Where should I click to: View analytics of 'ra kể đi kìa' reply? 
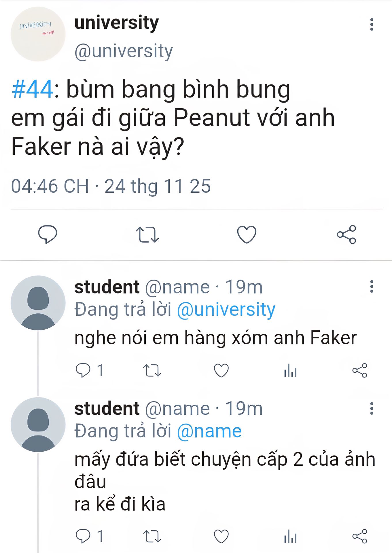click(290, 536)
